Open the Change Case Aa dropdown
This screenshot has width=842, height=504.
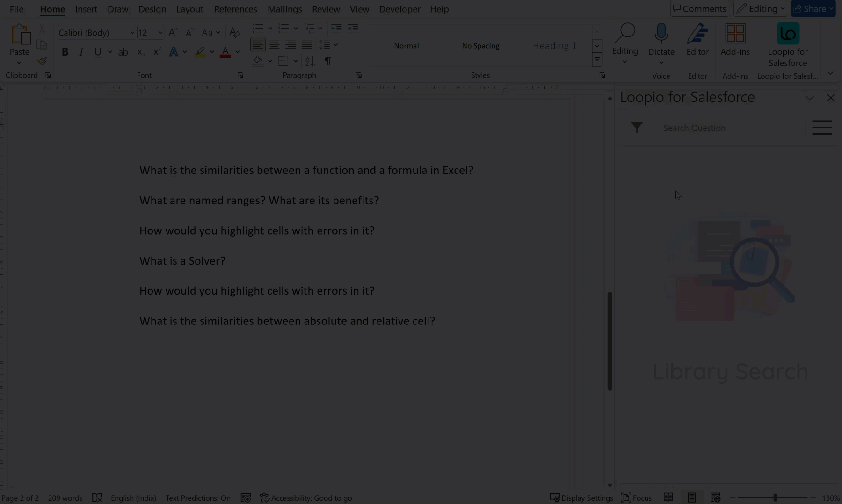click(211, 33)
